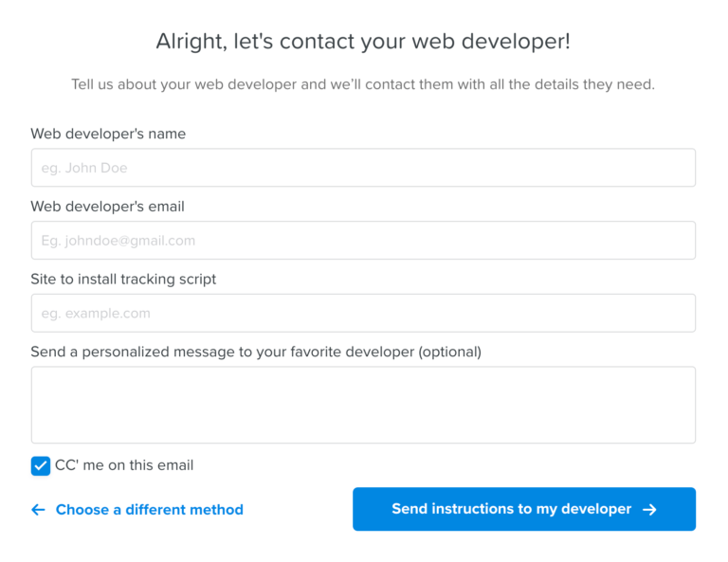Click the left arrow icon beside Choose a different method
728x562 pixels.
38,510
